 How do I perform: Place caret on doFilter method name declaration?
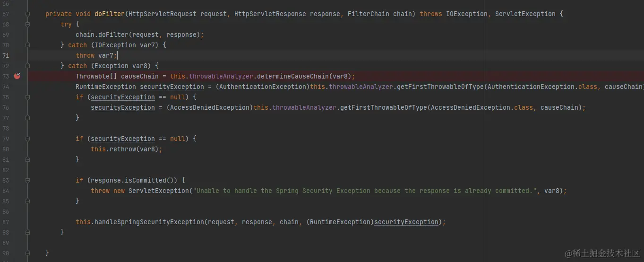coord(110,14)
